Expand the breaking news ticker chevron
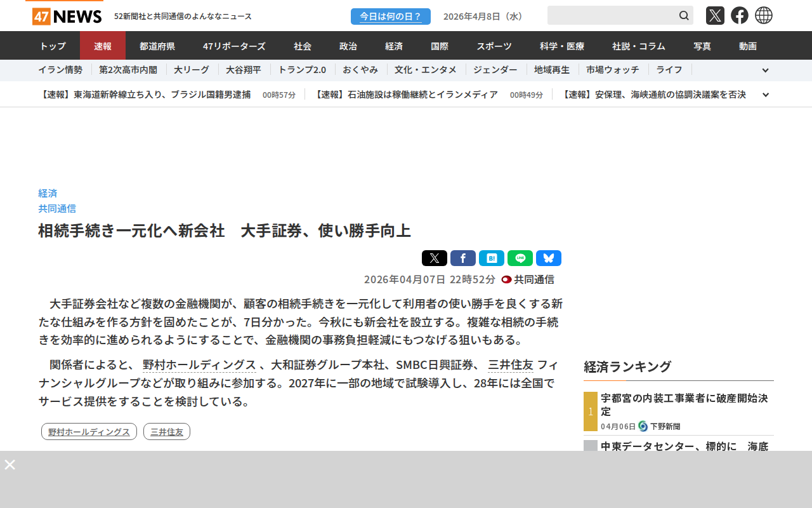The image size is (812, 508). 766,95
